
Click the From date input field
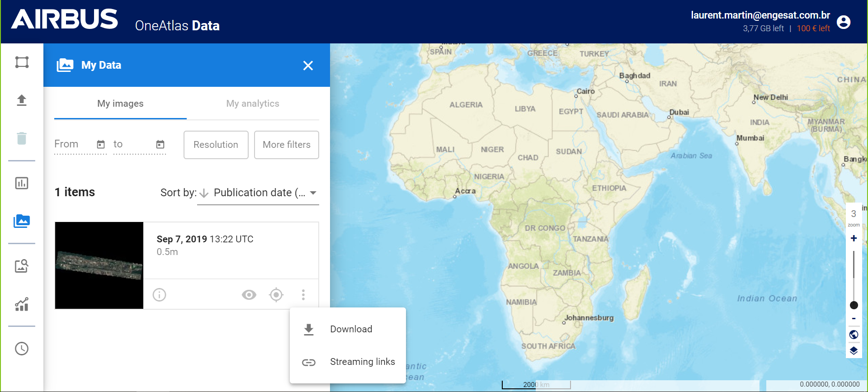click(75, 144)
